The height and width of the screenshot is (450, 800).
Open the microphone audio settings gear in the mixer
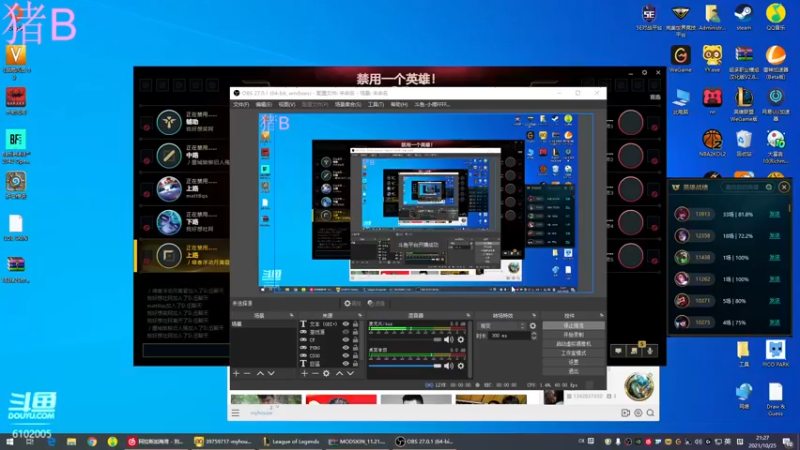click(461, 339)
